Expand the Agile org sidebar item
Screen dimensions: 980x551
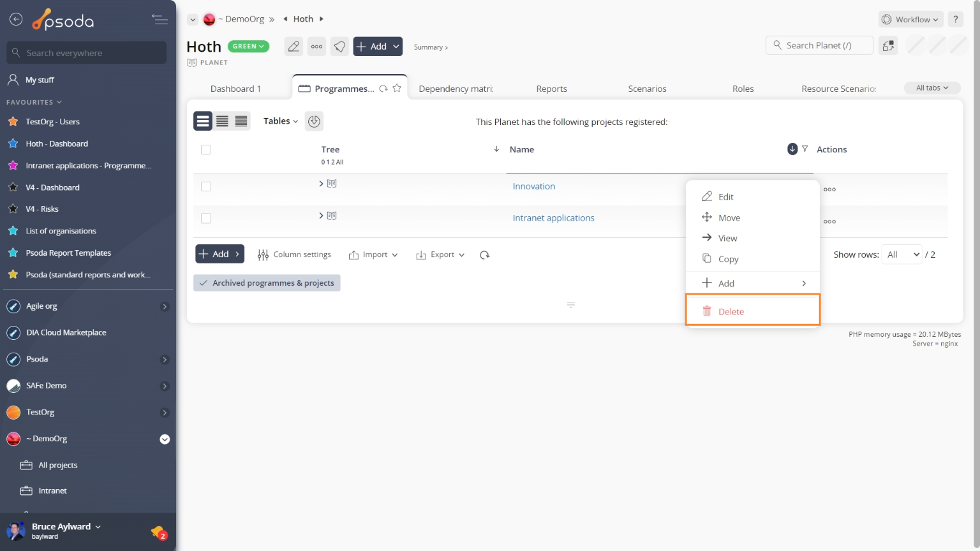click(165, 307)
